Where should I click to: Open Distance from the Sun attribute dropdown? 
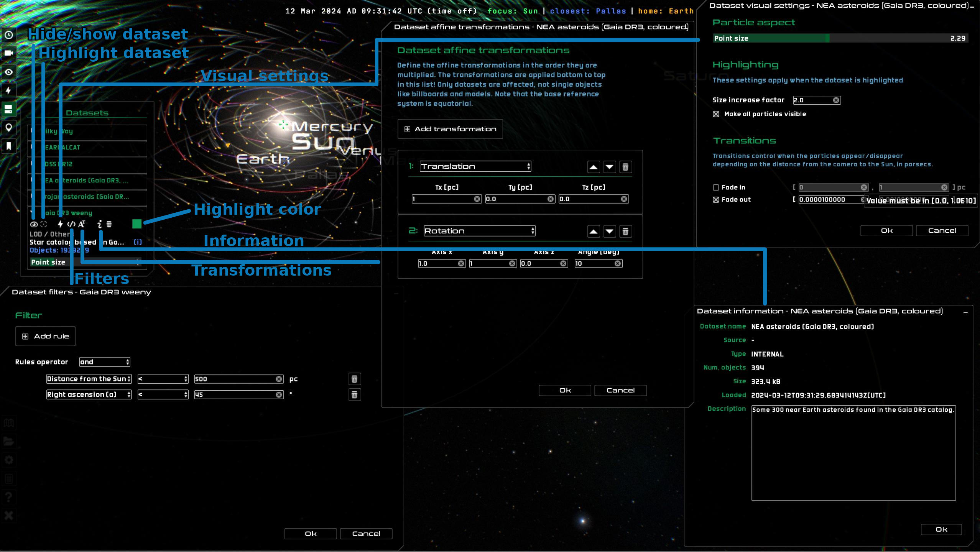coord(89,379)
